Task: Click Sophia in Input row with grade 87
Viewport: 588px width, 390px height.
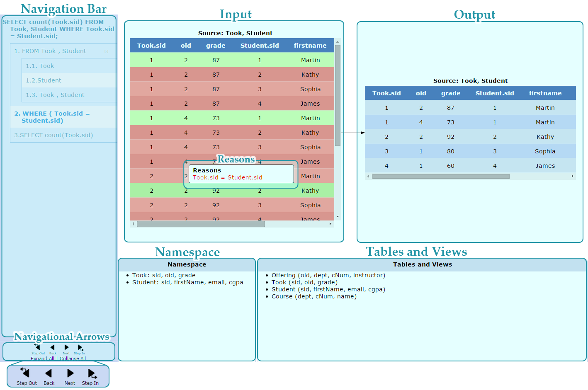Action: [x=310, y=89]
